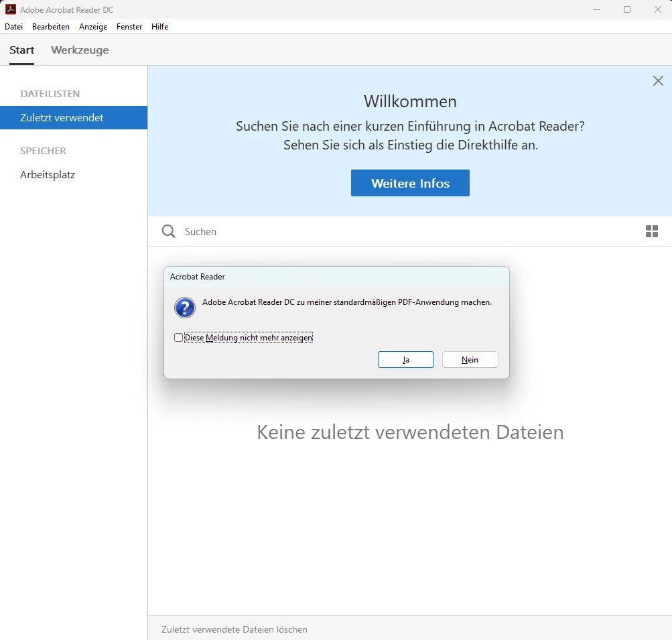Maximize the Acrobat Reader window
The height and width of the screenshot is (640, 672).
point(627,9)
